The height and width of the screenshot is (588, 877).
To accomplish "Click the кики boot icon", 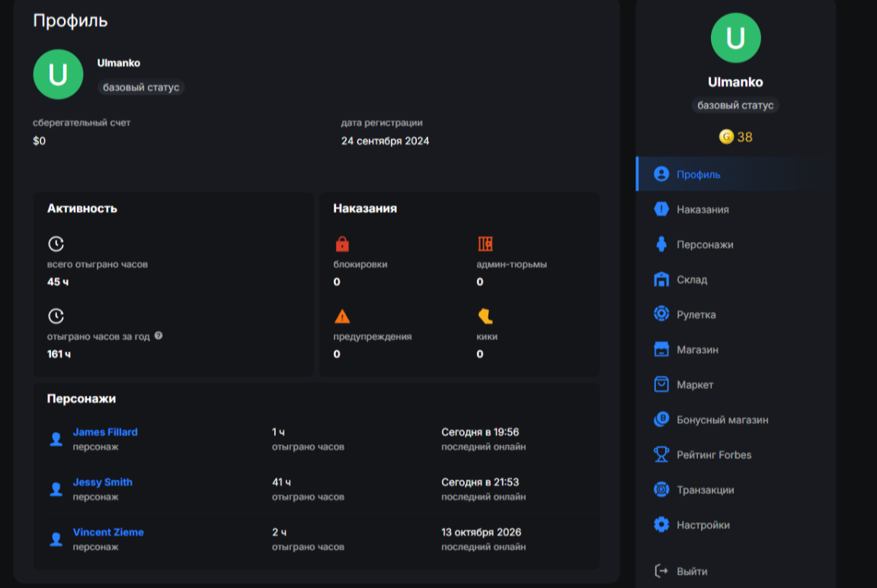I will point(485,316).
